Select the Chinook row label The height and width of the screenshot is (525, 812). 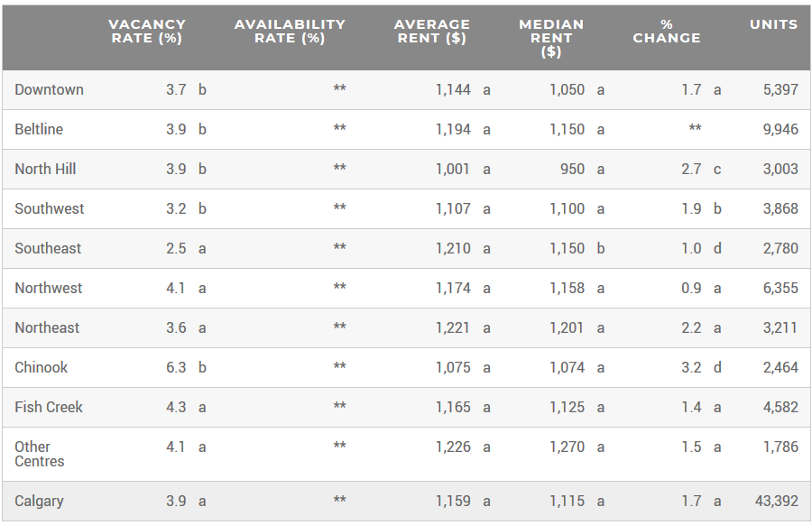click(41, 367)
